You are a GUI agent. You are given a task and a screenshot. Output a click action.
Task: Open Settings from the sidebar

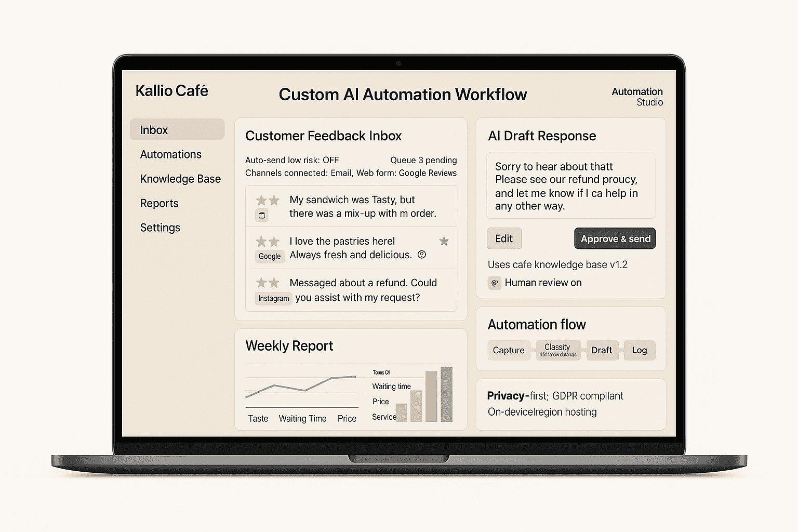coord(160,228)
